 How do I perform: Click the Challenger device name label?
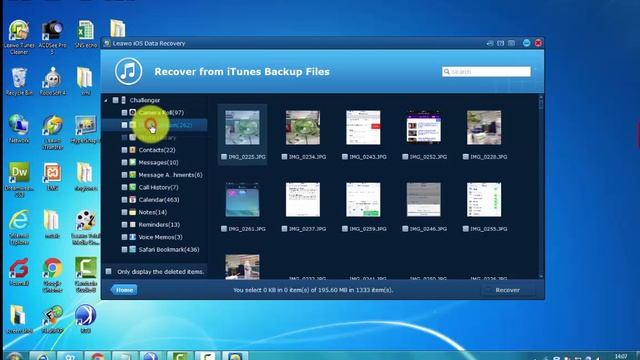(145, 100)
